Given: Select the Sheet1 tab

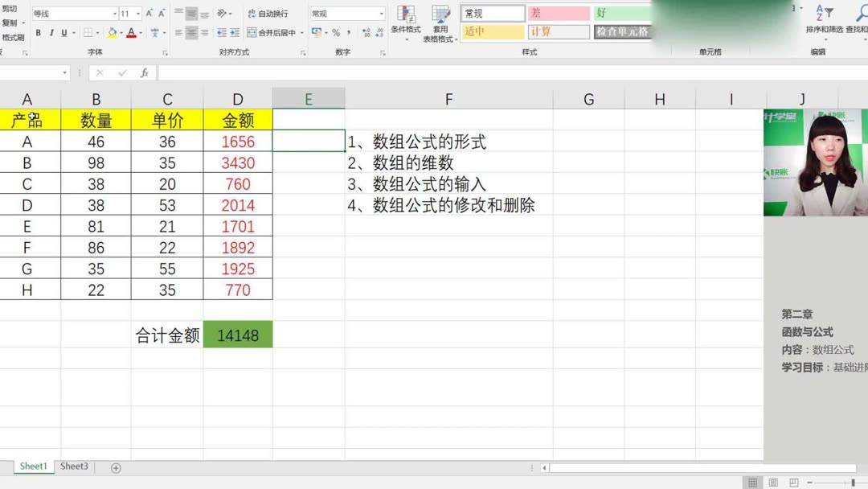Looking at the screenshot, I should (x=33, y=466).
